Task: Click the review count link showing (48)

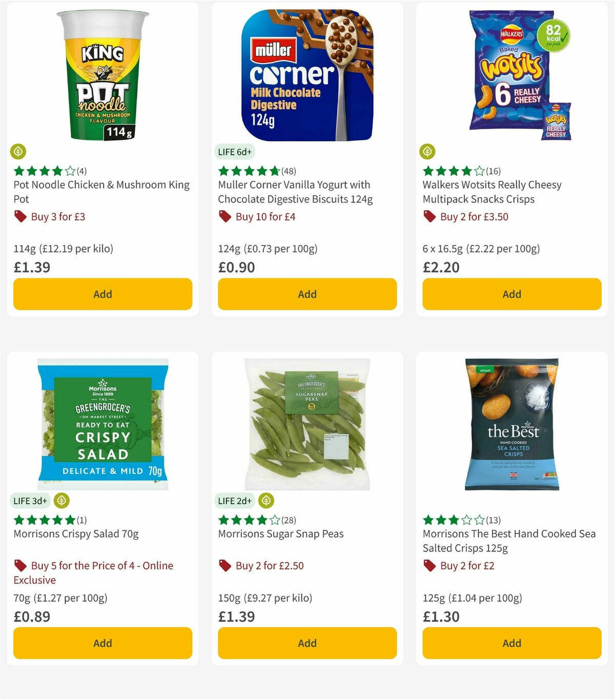Action: click(x=288, y=171)
